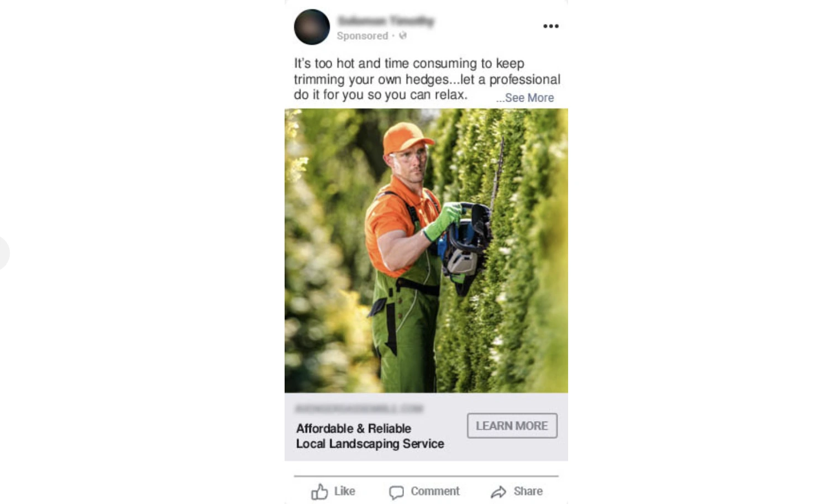Click the Sponsored label under the name
This screenshot has height=504, width=840.
pos(363,36)
